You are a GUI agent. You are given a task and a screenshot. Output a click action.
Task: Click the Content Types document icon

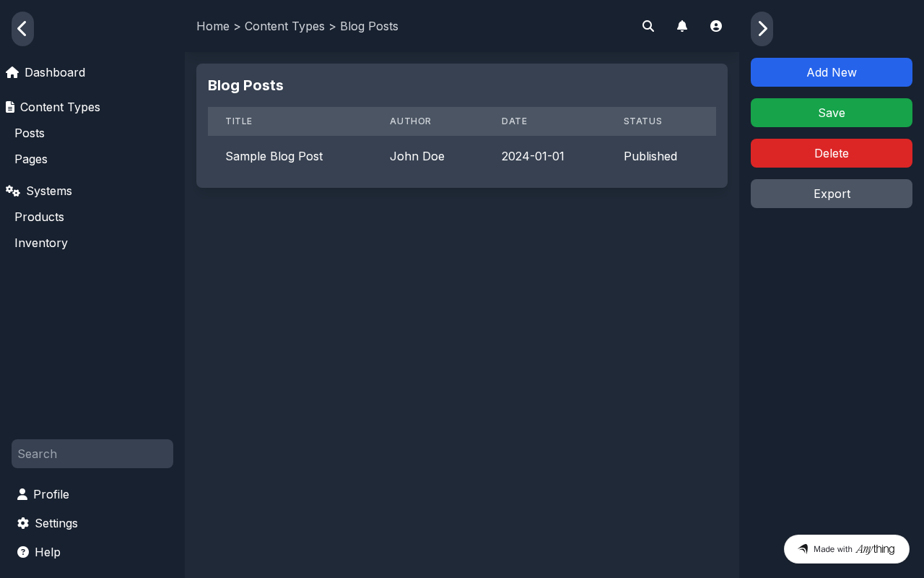click(10, 107)
